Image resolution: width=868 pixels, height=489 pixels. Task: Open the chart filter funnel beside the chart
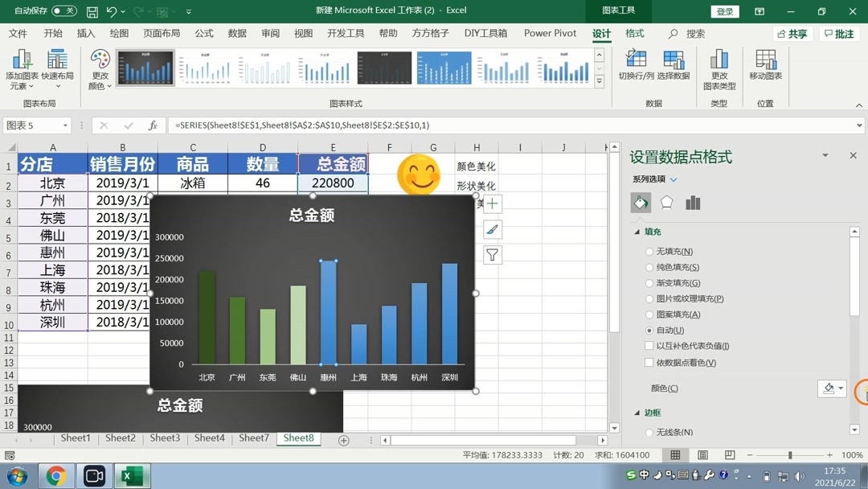pos(492,256)
